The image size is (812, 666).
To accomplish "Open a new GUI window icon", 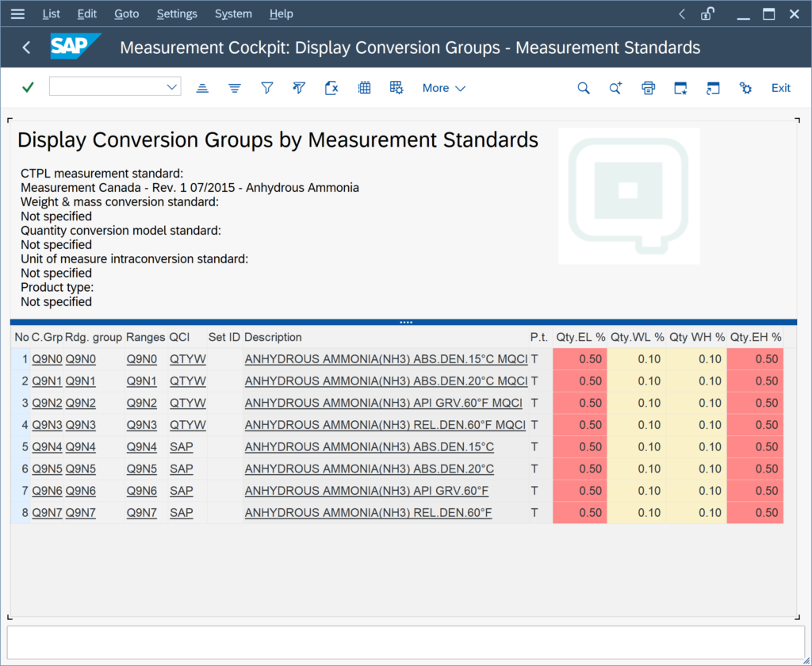I will (680, 88).
